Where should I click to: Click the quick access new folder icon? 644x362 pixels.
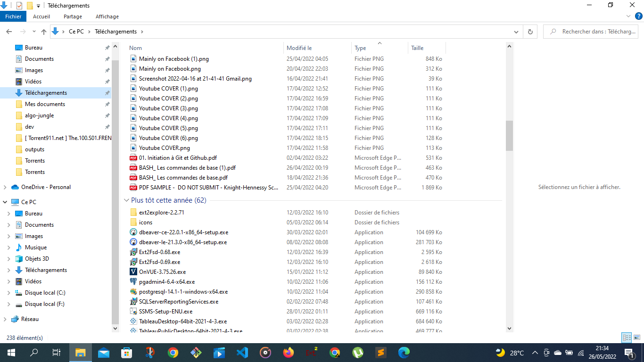pyautogui.click(x=30, y=6)
